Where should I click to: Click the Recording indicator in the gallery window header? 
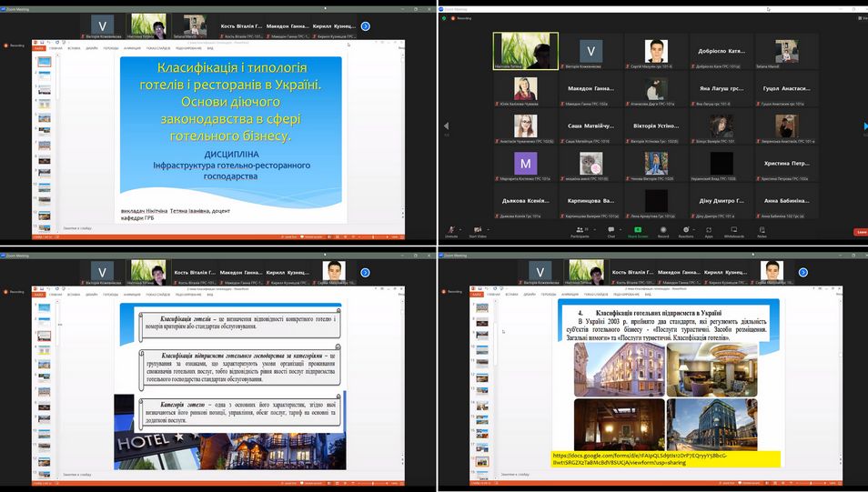pos(461,18)
